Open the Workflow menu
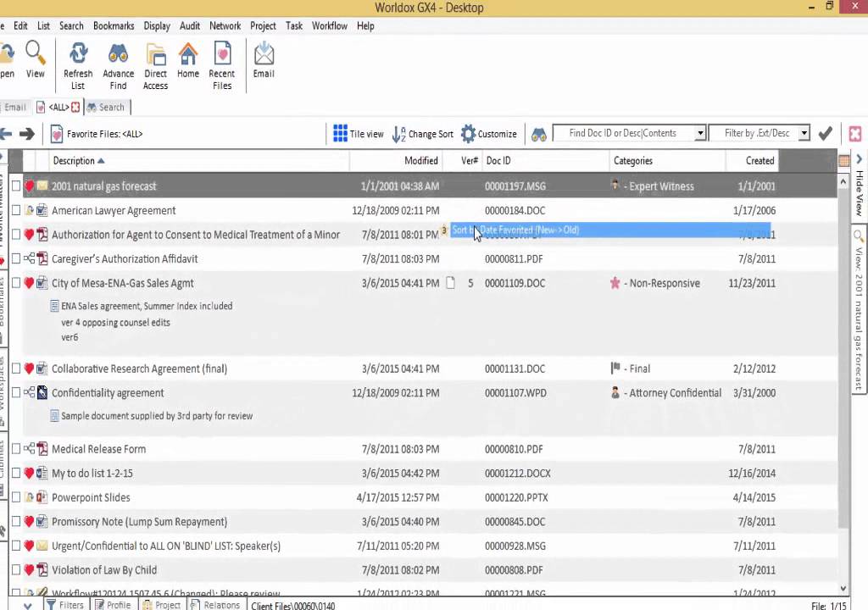This screenshot has height=610, width=868. [x=329, y=26]
